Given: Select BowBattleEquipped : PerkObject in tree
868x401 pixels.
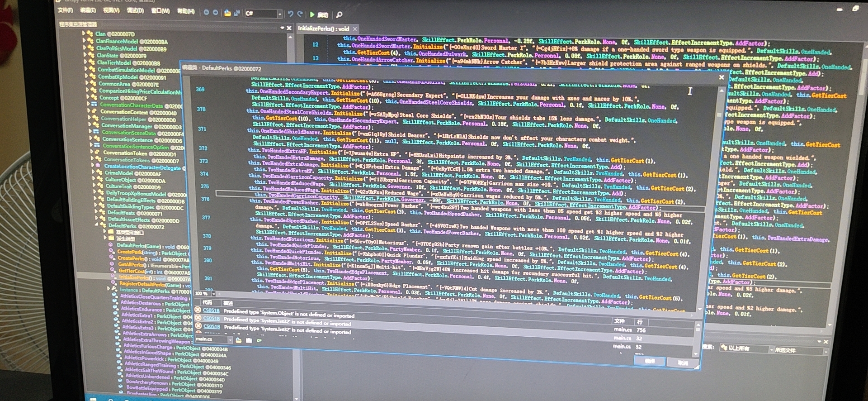Looking at the screenshot, I should (x=174, y=389).
